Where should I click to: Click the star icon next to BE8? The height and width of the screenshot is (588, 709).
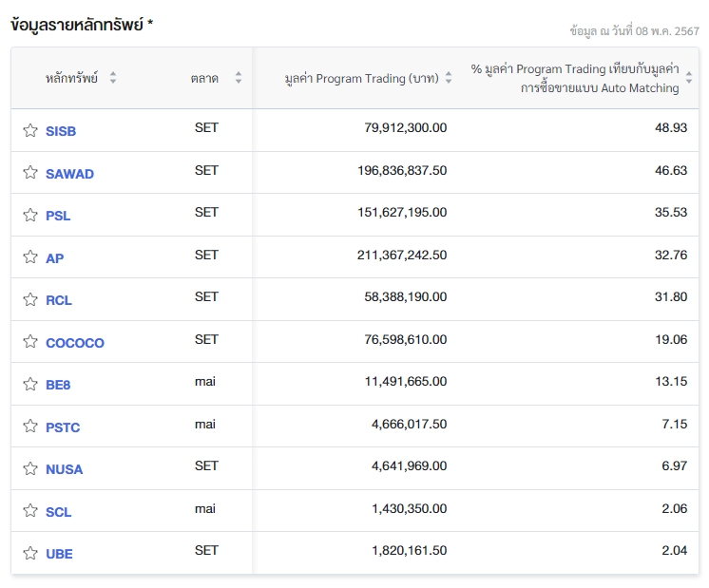pyautogui.click(x=30, y=385)
